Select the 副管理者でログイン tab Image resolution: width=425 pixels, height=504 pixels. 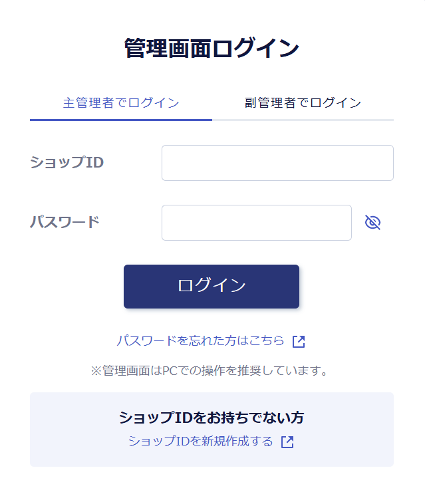pos(303,103)
